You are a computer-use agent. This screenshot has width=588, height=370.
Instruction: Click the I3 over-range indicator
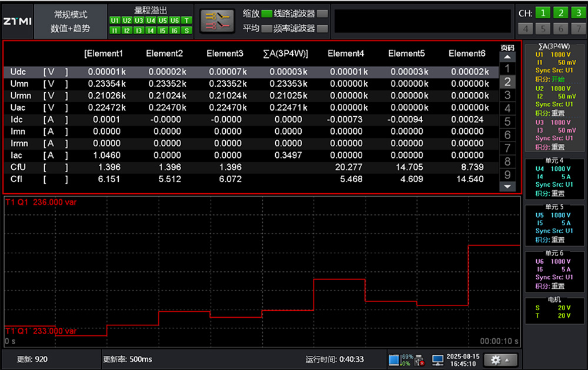tap(139, 30)
